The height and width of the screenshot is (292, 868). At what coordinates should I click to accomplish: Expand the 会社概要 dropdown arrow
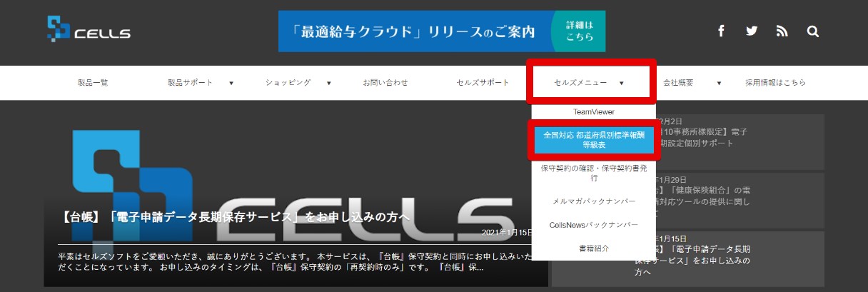pos(719,84)
